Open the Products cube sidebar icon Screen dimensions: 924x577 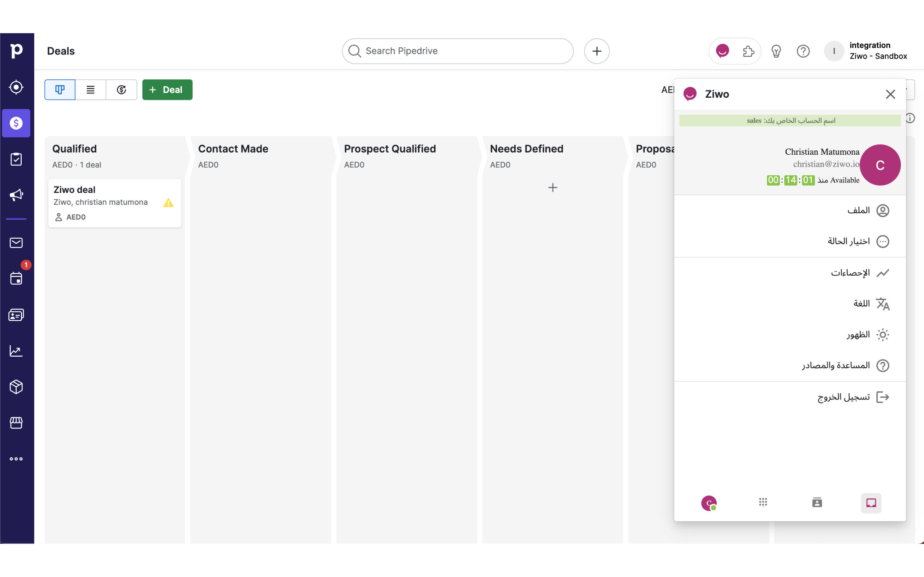(16, 387)
